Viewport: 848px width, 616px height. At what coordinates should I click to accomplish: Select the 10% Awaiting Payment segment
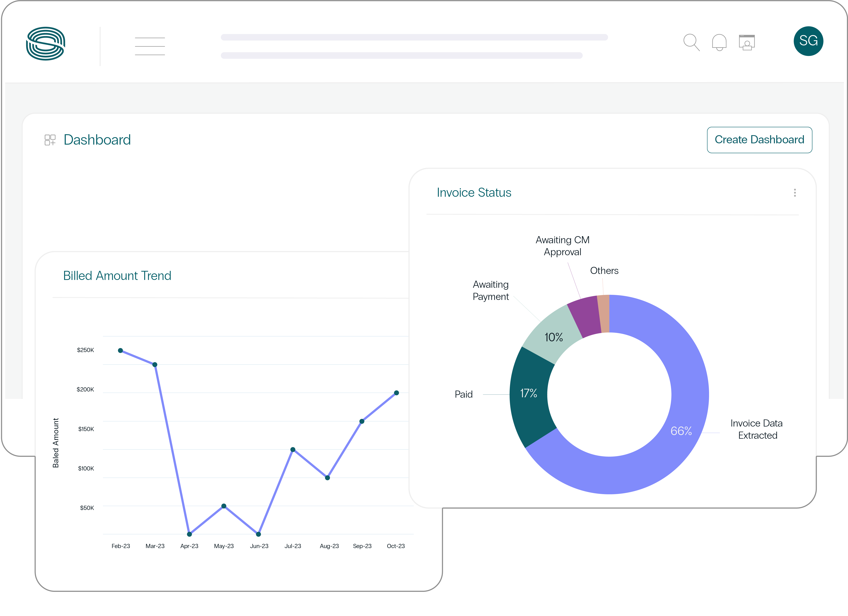point(553,337)
